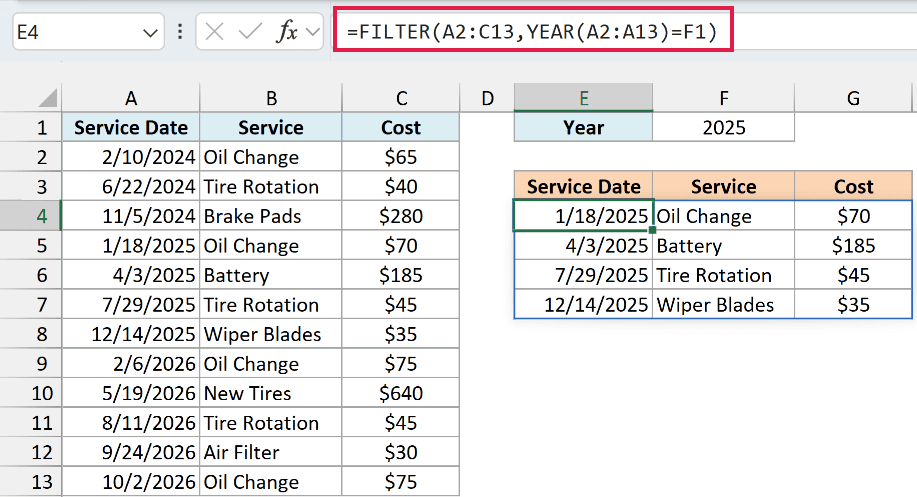Select the Wiper Blades cell in column F
The width and height of the screenshot is (917, 497).
click(x=723, y=305)
